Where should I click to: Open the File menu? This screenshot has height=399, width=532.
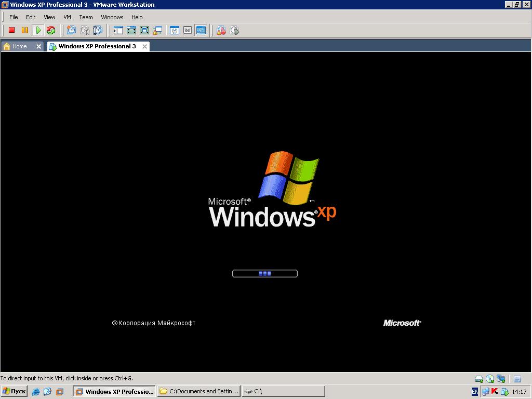pos(14,17)
